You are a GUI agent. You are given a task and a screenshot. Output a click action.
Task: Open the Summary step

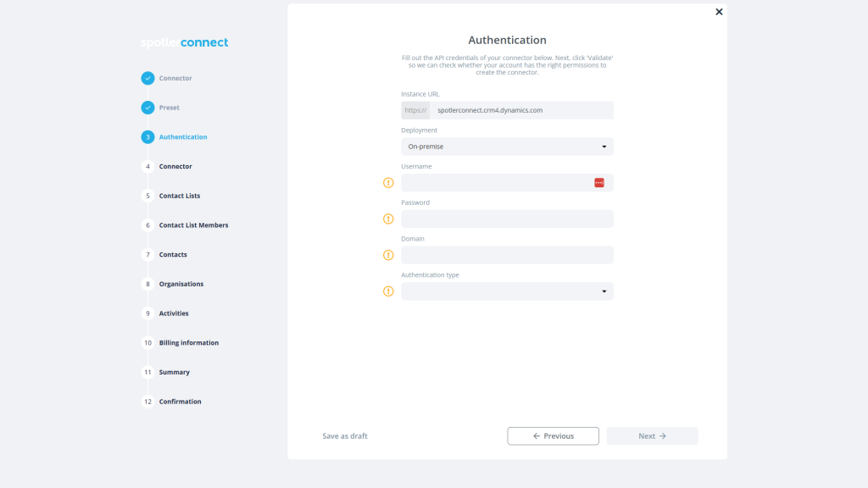tap(175, 372)
